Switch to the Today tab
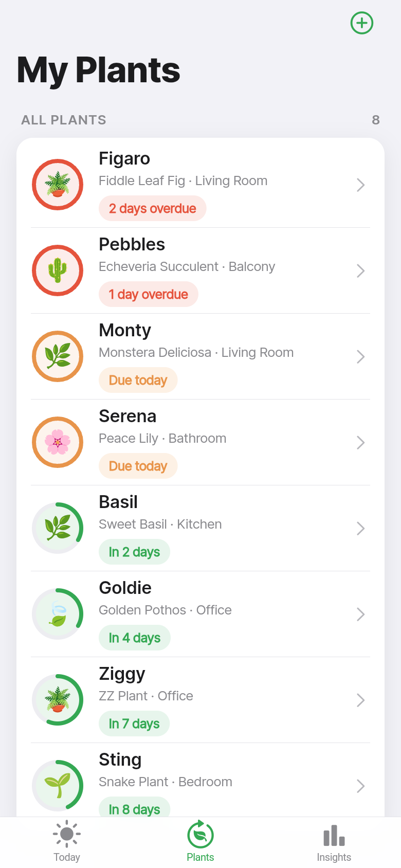 coord(67,841)
